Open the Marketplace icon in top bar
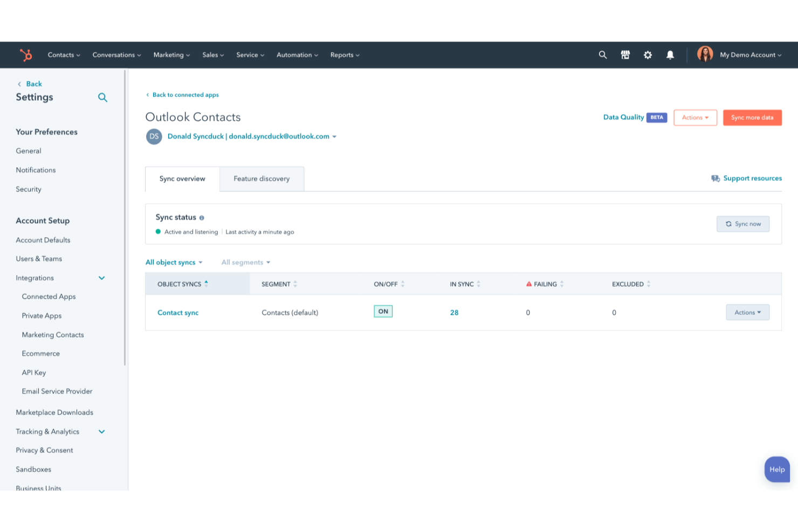The width and height of the screenshot is (798, 532). click(x=625, y=55)
